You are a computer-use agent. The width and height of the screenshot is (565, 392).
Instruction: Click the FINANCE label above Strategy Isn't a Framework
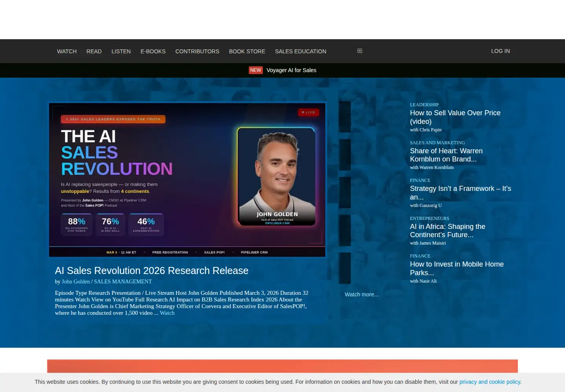(x=420, y=180)
